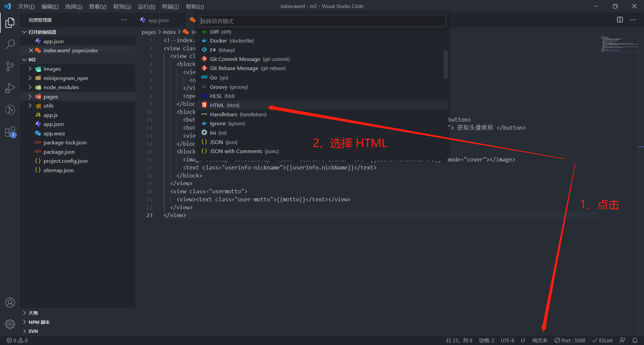Select Ignore (ignore) language mode

322,124
